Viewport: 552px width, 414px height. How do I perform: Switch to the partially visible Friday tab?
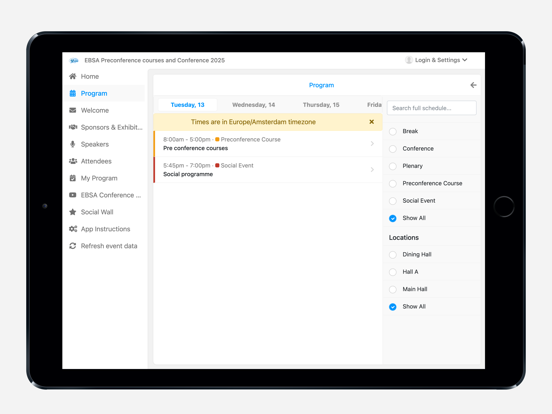tap(374, 105)
